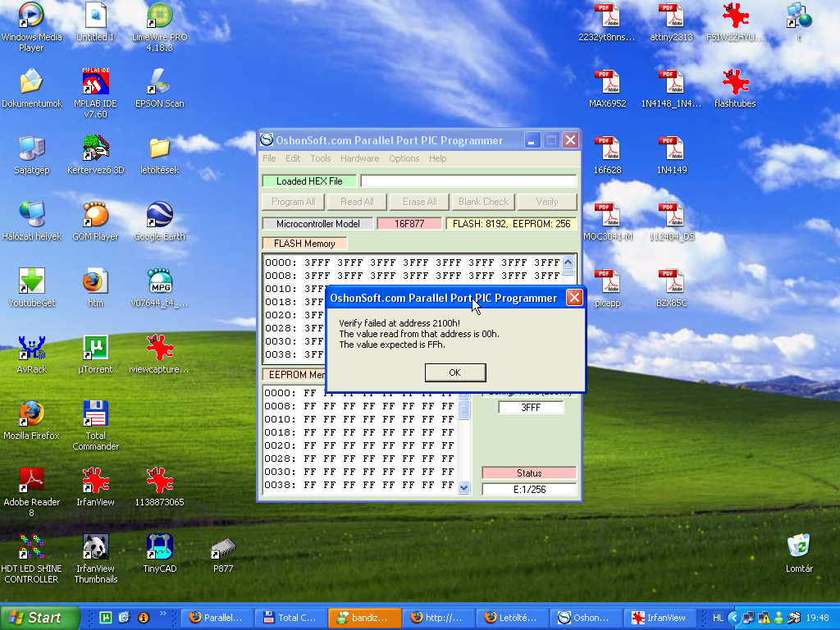The image size is (840, 630).
Task: Close the verify failed error dialog
Action: point(574,298)
